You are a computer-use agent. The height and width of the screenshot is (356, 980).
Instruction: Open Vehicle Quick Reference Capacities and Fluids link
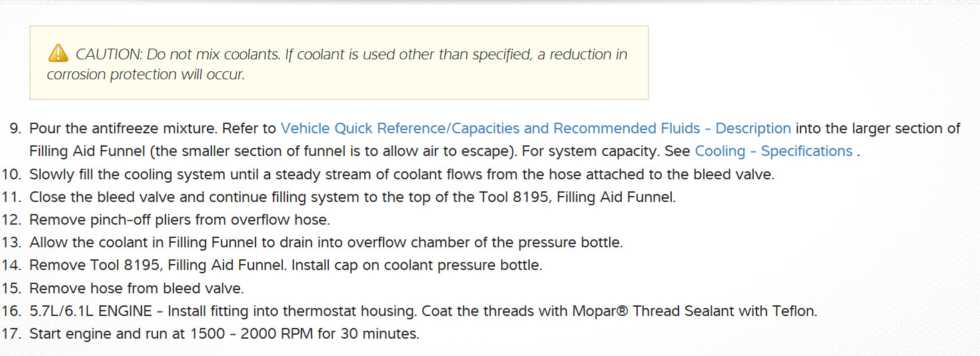tap(536, 129)
